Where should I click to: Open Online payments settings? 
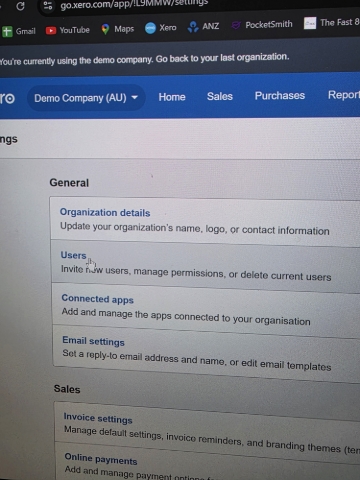101,458
